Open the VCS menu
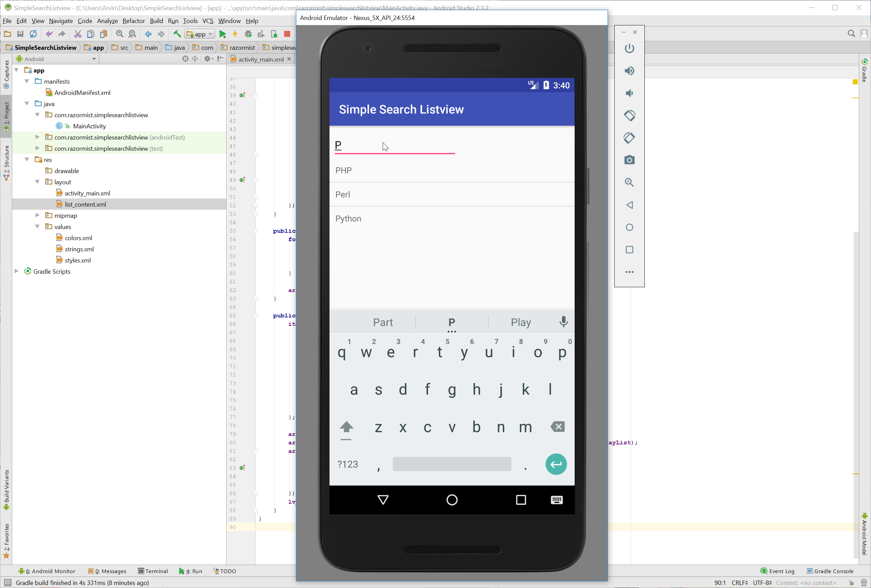Viewport: 871px width, 588px height. 208,21
